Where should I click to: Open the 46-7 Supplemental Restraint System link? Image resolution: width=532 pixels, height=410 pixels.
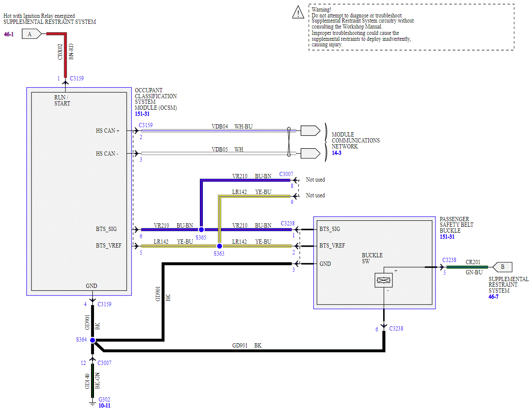[493, 297]
